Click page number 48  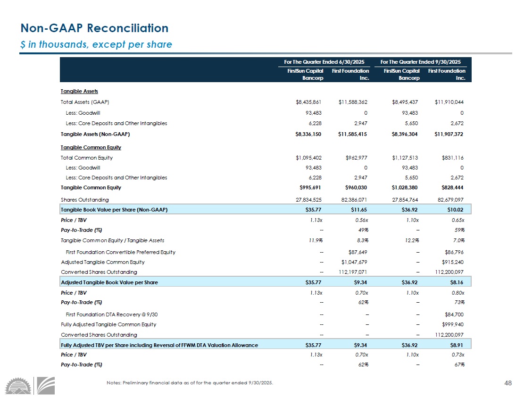click(508, 383)
